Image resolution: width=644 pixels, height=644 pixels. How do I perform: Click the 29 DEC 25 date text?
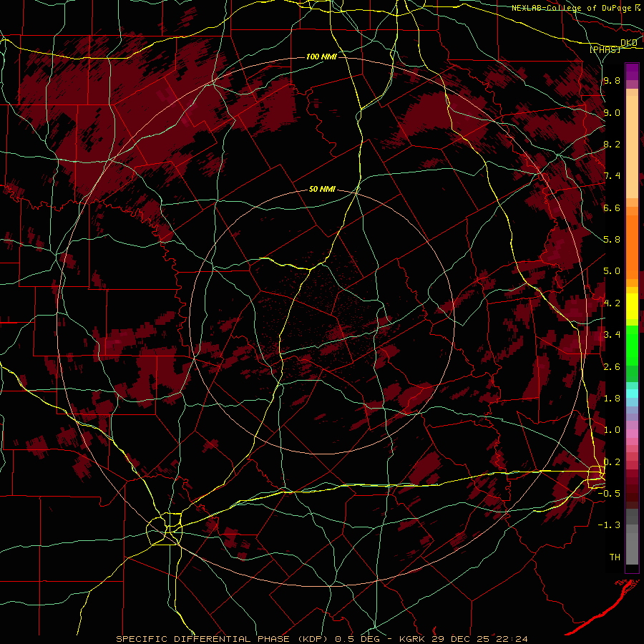click(460, 639)
